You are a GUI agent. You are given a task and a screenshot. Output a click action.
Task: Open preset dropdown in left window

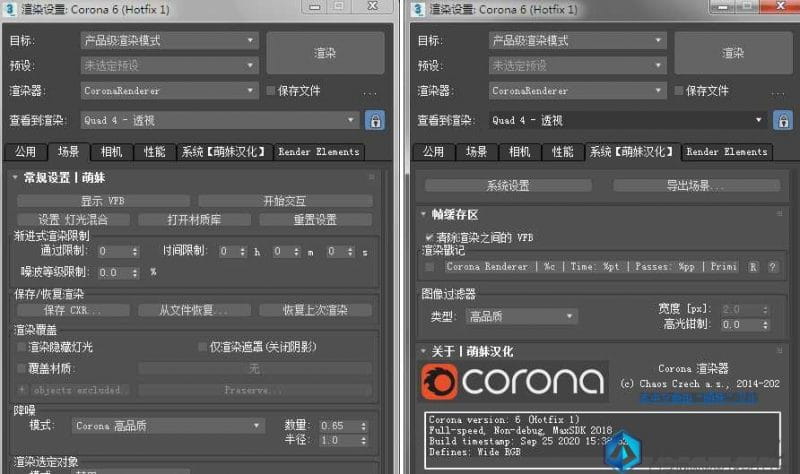169,65
